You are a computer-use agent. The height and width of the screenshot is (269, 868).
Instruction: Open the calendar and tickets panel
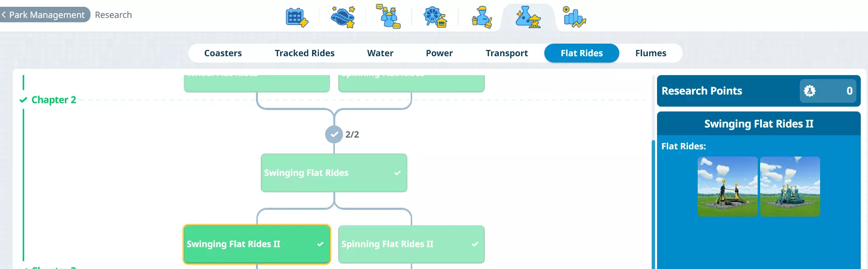click(297, 17)
